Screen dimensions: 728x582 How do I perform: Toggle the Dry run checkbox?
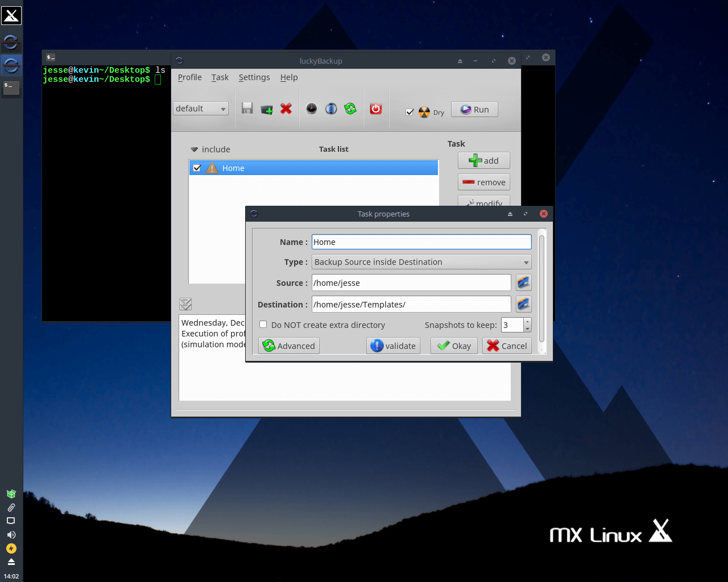coord(409,112)
